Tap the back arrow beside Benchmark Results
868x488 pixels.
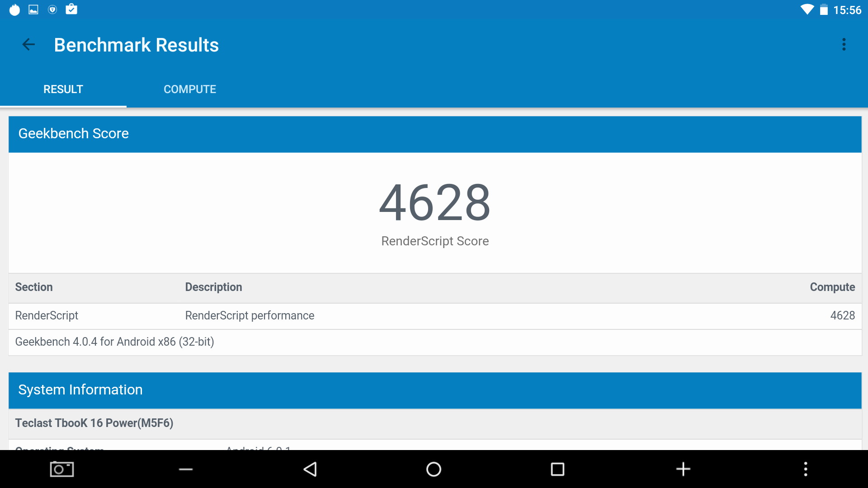(28, 44)
